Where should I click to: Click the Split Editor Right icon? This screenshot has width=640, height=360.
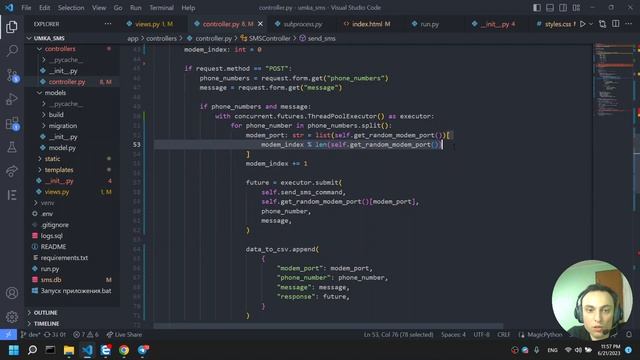[x=616, y=24]
